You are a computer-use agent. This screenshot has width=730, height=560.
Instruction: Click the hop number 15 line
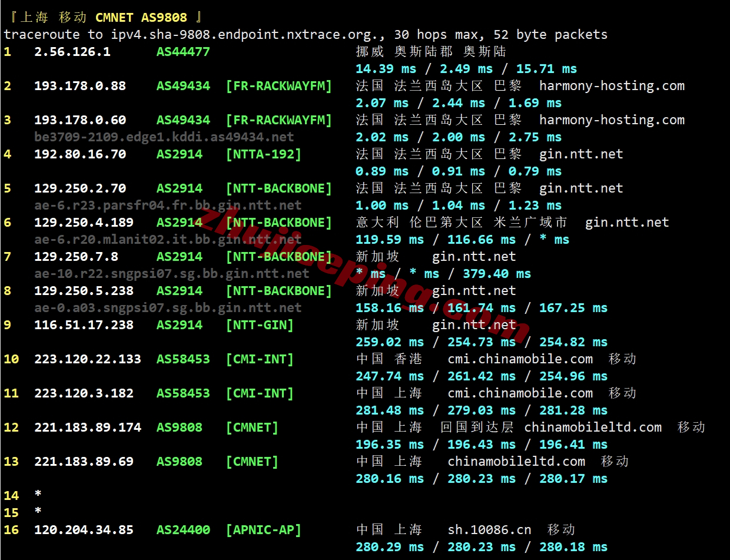(x=22, y=513)
